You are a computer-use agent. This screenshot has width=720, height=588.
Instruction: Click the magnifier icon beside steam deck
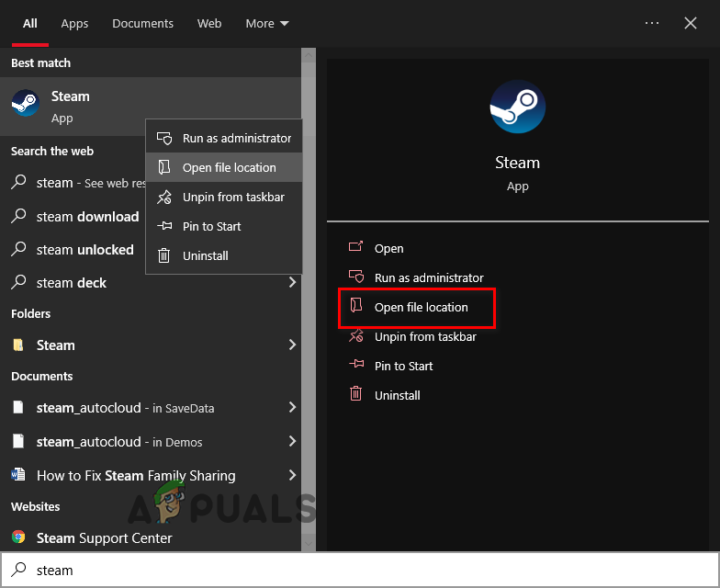18,281
